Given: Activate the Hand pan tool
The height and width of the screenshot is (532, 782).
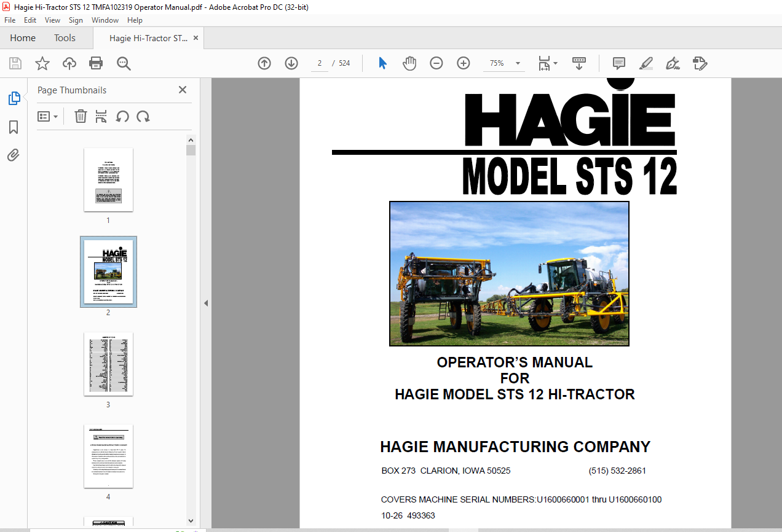Looking at the screenshot, I should pyautogui.click(x=409, y=63).
